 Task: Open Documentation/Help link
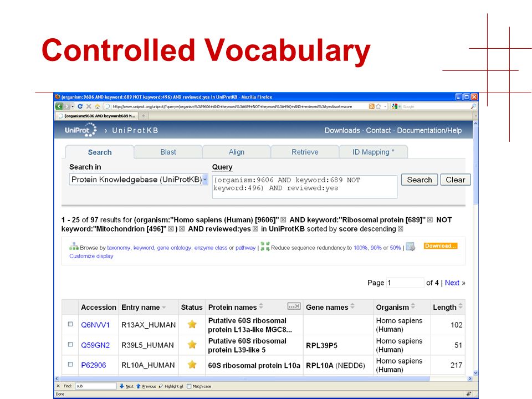tap(429, 130)
